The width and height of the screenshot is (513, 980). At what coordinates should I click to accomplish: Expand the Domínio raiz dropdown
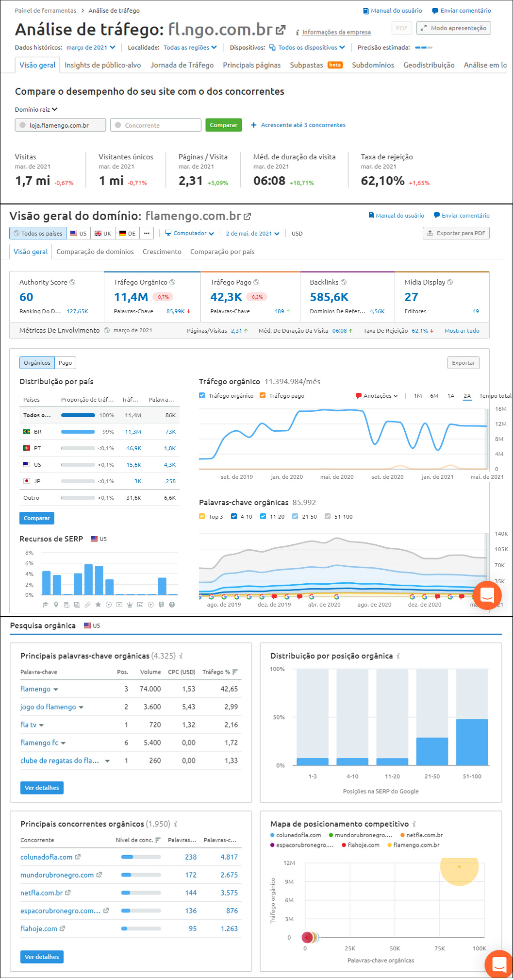[x=36, y=110]
